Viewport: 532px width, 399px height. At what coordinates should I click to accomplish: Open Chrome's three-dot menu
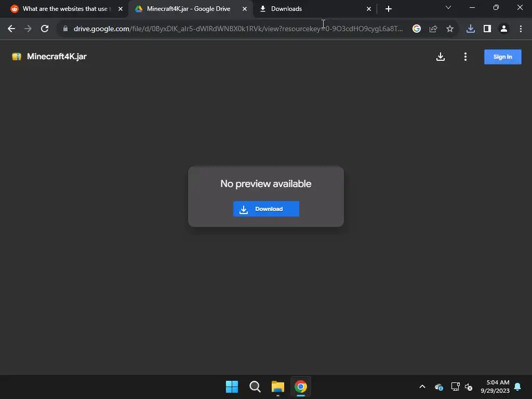pyautogui.click(x=521, y=29)
